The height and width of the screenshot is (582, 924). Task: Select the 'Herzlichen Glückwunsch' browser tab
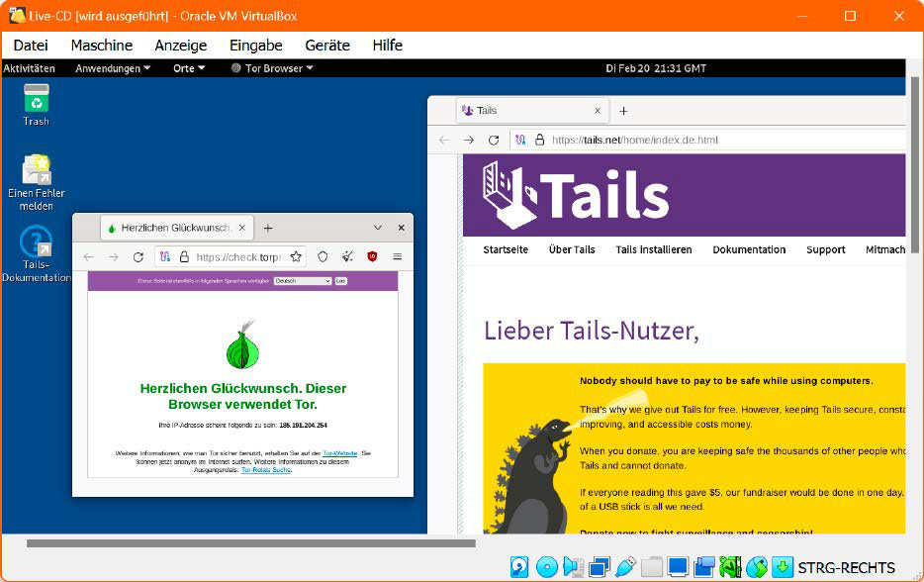176,228
